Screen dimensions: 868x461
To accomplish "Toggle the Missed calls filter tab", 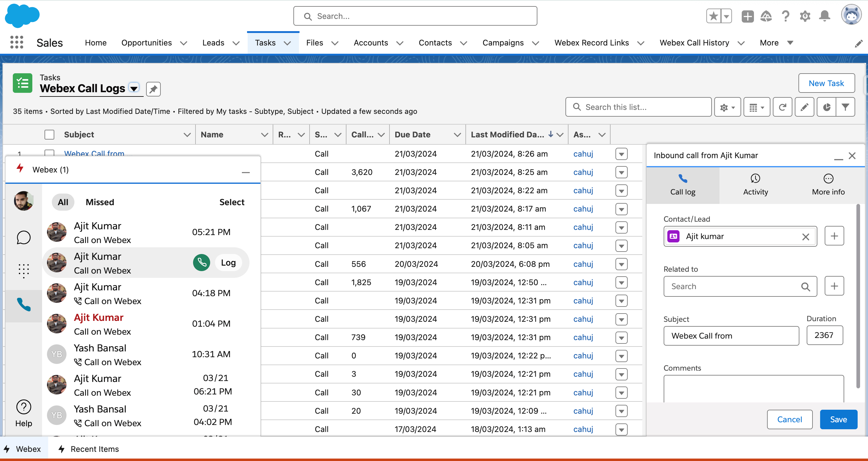I will (x=99, y=202).
